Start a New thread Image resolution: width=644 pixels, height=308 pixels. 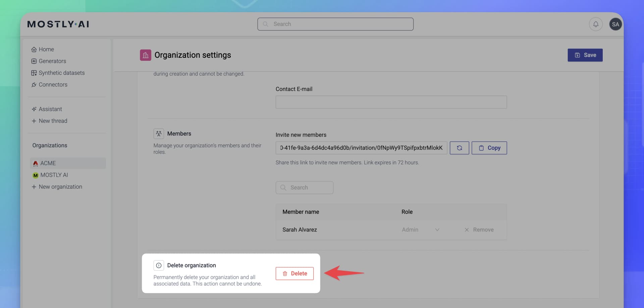point(53,121)
